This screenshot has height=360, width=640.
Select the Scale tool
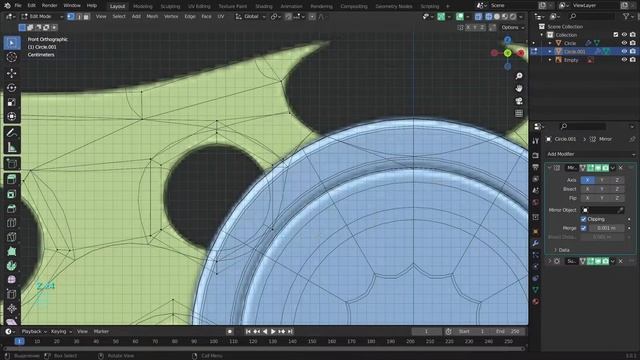[12, 102]
